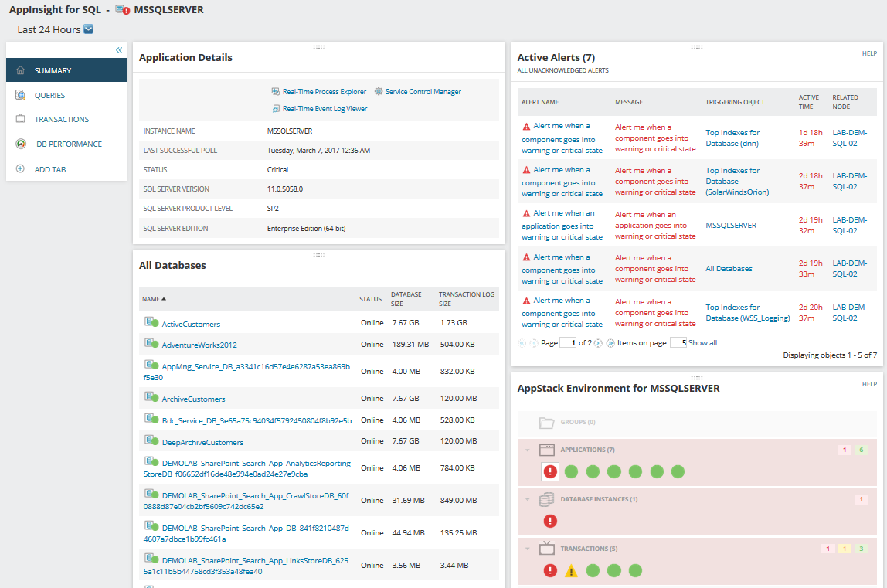This screenshot has height=588, width=887.
Task: Open Service Control Manager link
Action: [423, 92]
